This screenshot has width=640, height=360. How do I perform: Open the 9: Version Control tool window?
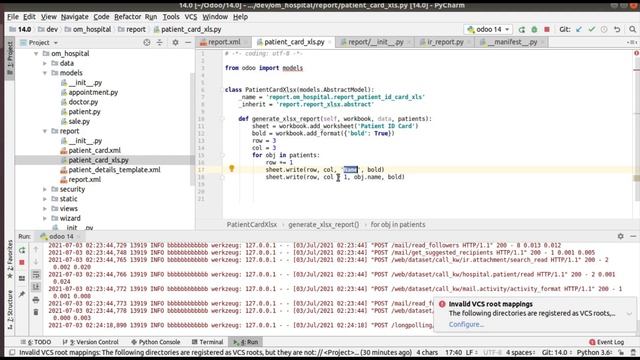[x=90, y=342]
